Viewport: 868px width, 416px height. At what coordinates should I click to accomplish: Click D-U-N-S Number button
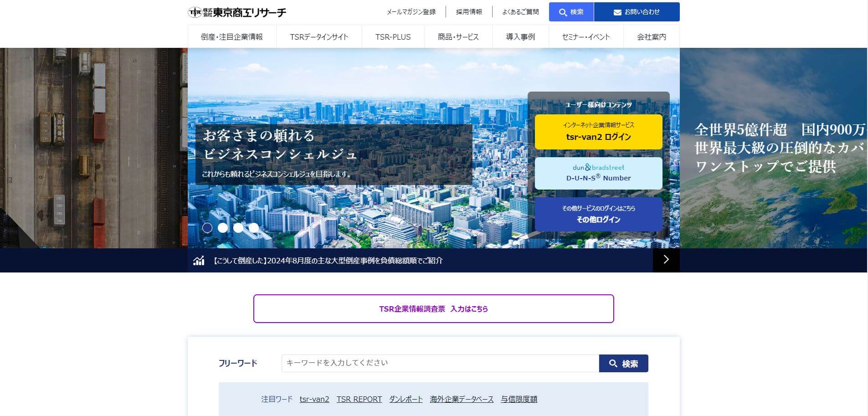click(x=598, y=173)
